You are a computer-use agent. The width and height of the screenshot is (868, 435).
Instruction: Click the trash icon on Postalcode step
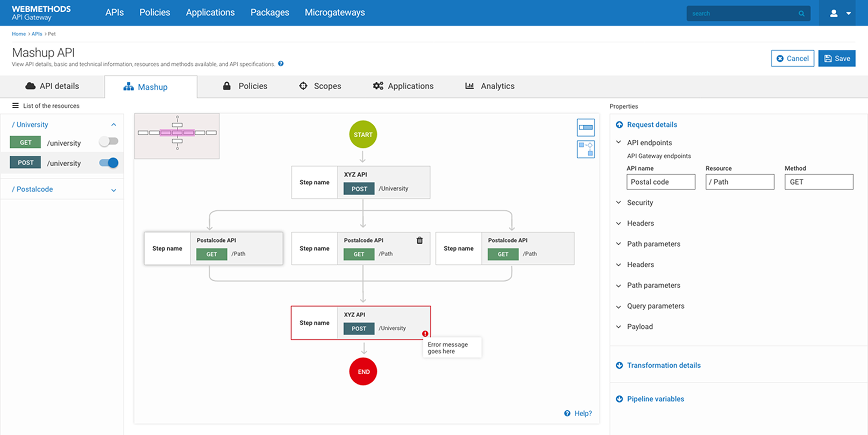[x=419, y=240]
